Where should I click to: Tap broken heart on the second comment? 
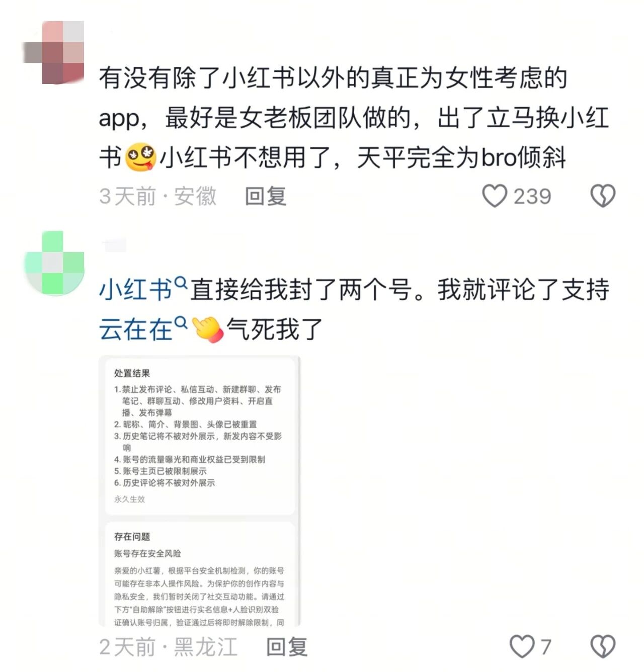click(602, 646)
